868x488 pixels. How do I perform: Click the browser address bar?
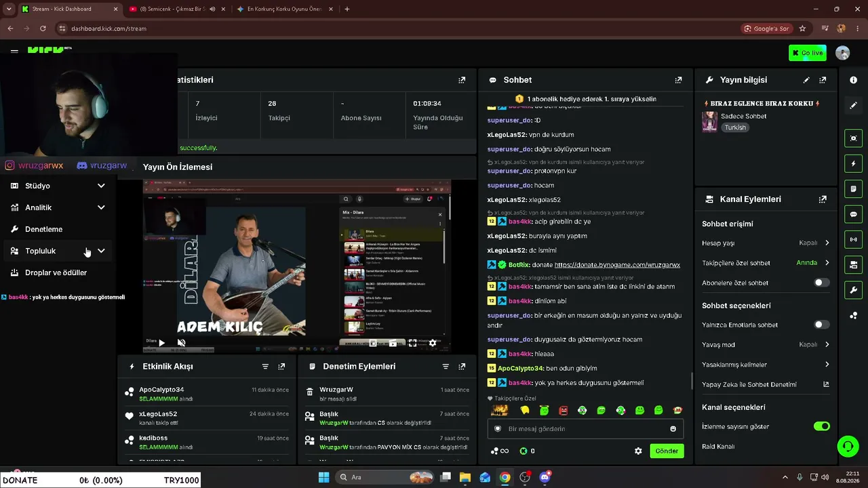coord(400,28)
